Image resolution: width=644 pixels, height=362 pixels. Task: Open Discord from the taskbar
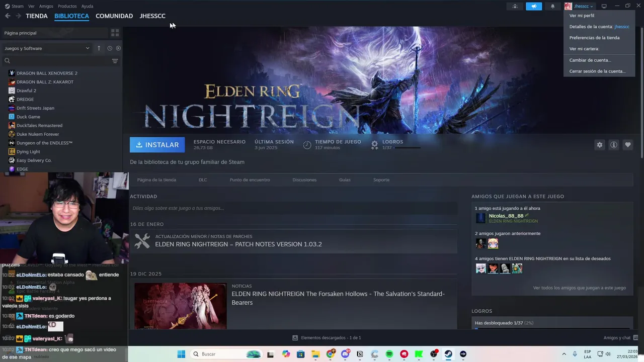[345, 354]
